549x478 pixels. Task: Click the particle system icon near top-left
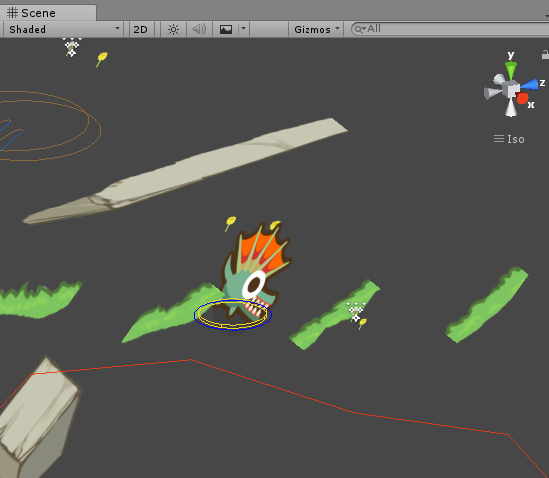[x=72, y=47]
